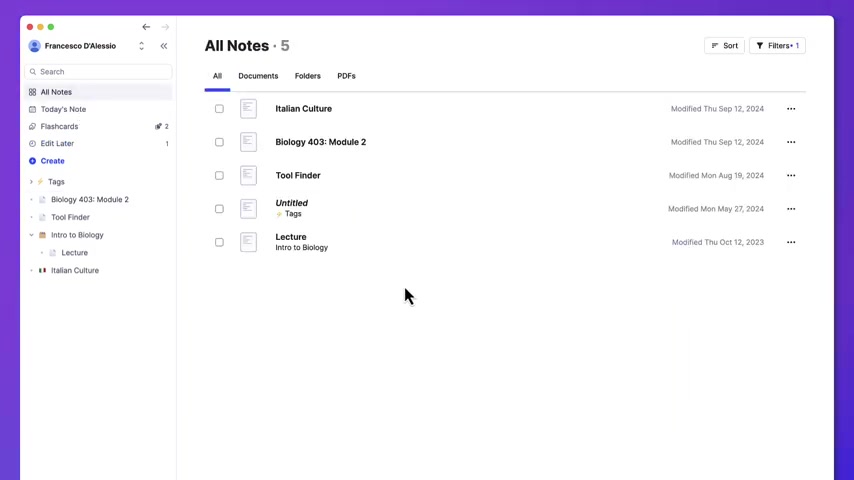The width and height of the screenshot is (854, 480).
Task: Go back using the left arrow icon
Action: (x=146, y=27)
